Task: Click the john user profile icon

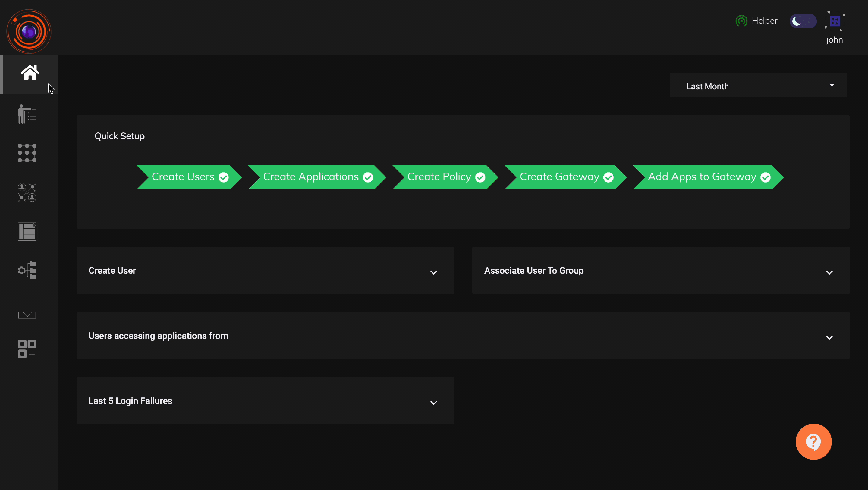Action: coord(835,21)
